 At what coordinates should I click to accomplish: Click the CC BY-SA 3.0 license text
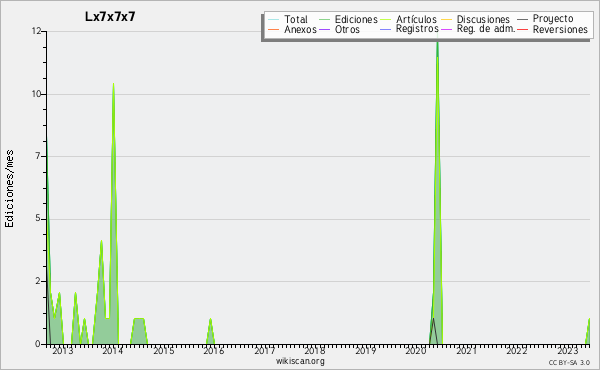pyautogui.click(x=569, y=363)
